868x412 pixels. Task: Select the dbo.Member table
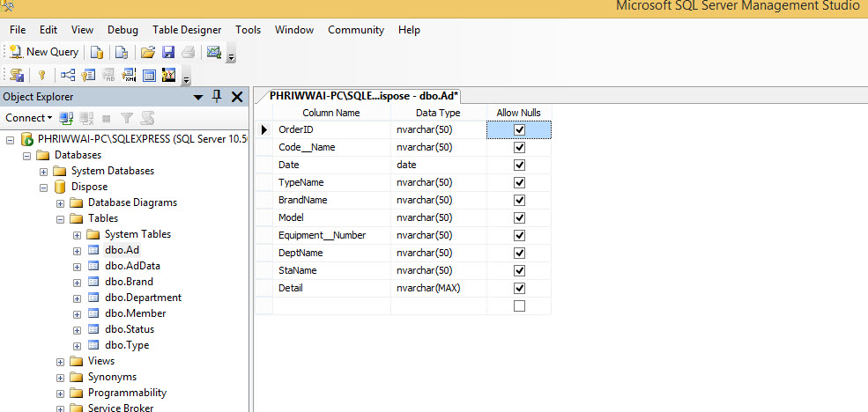point(135,313)
